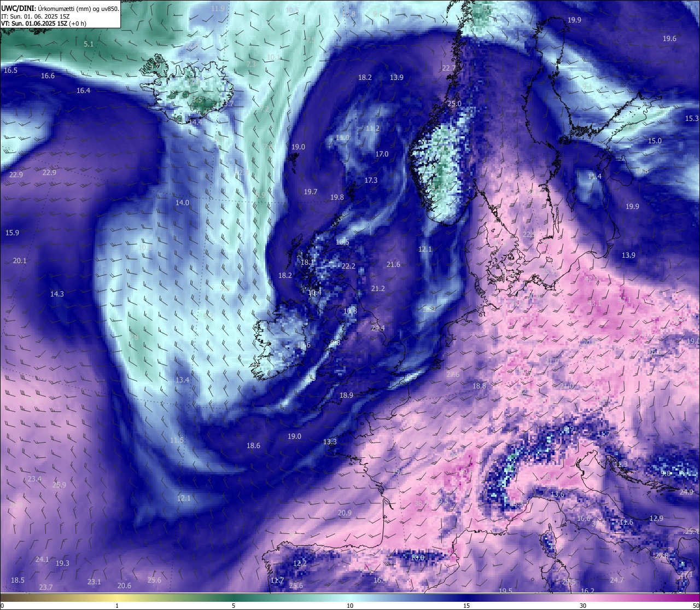Click the map value 22.2
The width and height of the screenshot is (700, 610).
[x=348, y=266]
